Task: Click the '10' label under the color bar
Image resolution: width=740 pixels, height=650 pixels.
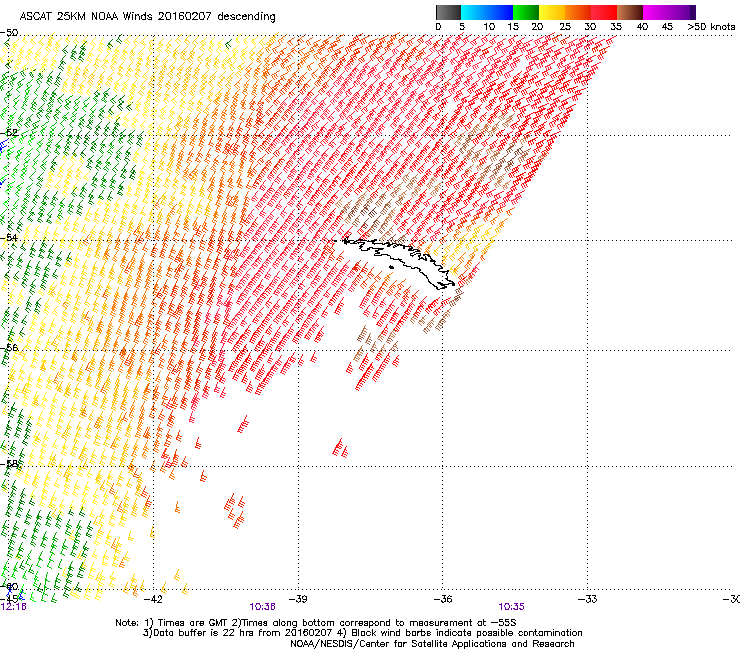Action: click(489, 27)
